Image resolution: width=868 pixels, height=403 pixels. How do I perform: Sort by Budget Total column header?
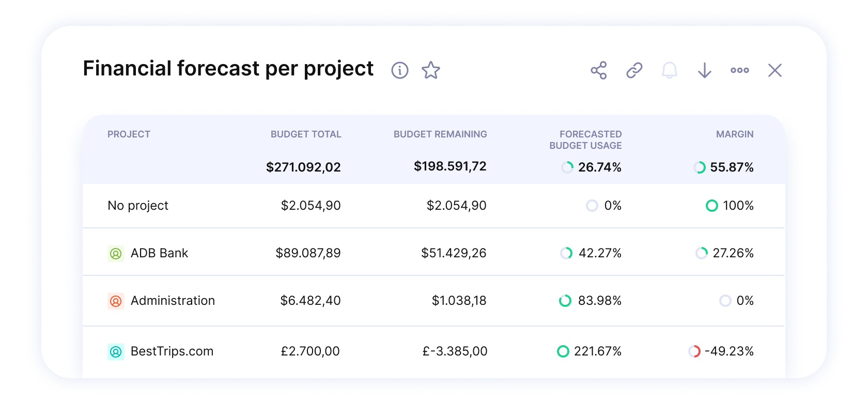pos(305,134)
